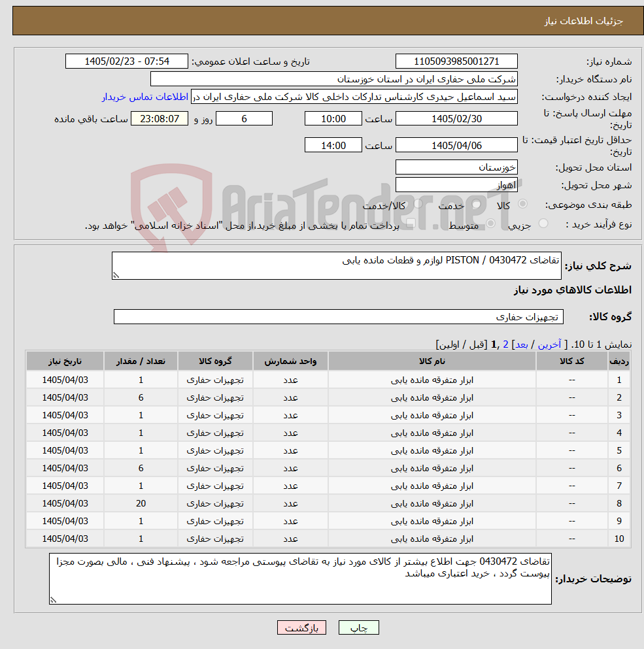Click date 1405/04/03 in row 4
Screen dimensions: 644x649
[65, 433]
